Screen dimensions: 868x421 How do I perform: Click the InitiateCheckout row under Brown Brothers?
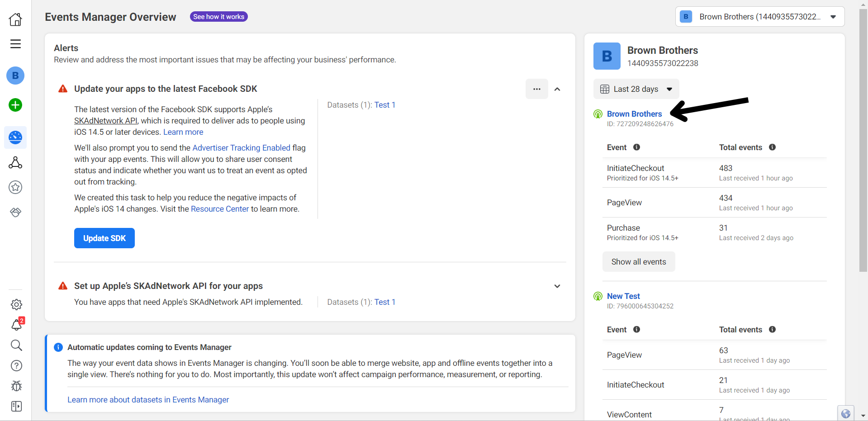click(x=715, y=173)
